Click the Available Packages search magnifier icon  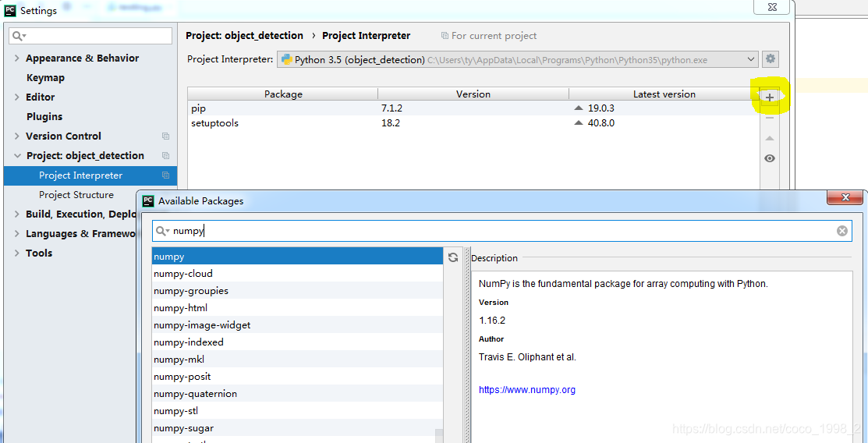click(x=162, y=231)
